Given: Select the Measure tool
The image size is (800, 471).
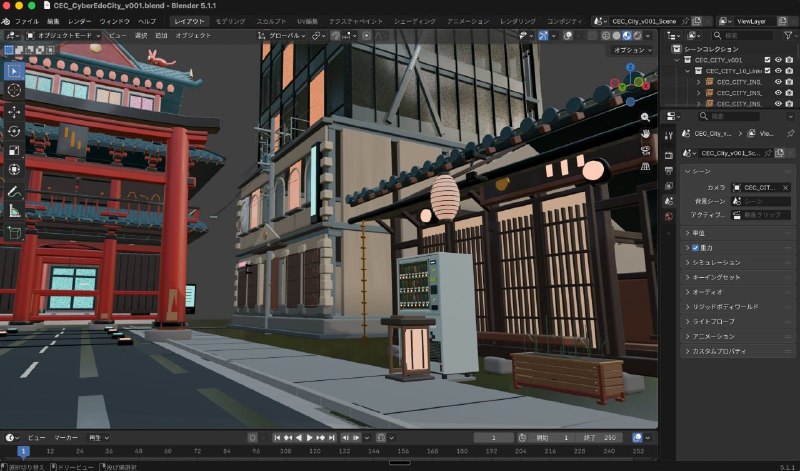Looking at the screenshot, I should [14, 211].
